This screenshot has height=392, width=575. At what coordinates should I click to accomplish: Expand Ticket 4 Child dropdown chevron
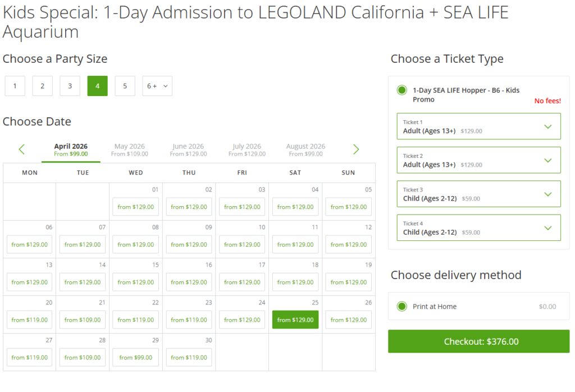pyautogui.click(x=548, y=227)
